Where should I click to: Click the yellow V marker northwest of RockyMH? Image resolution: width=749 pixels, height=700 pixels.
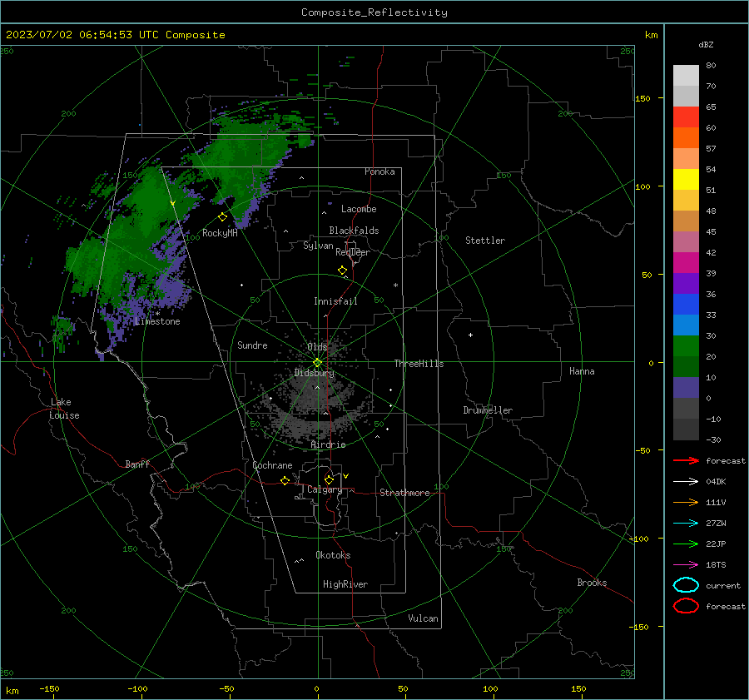173,203
